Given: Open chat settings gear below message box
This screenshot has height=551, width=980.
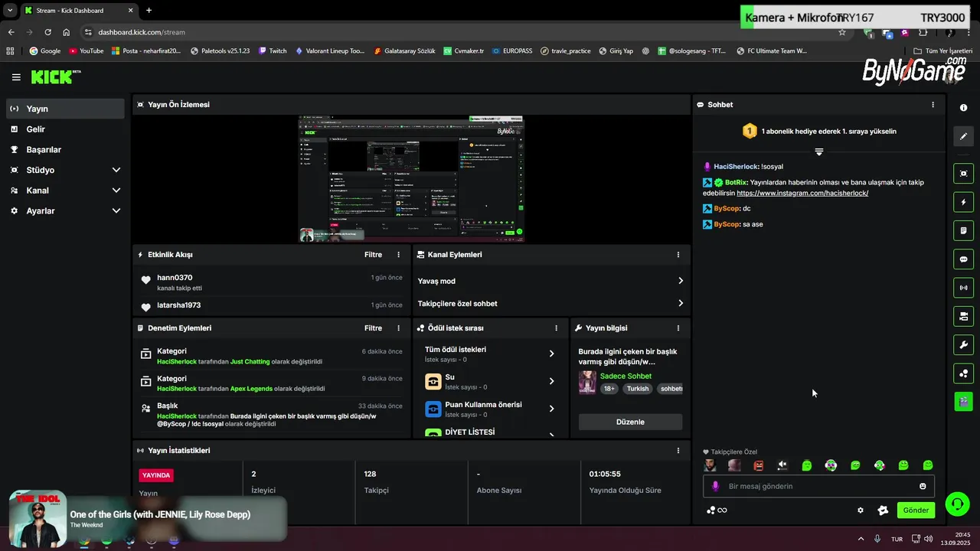Looking at the screenshot, I should (861, 510).
